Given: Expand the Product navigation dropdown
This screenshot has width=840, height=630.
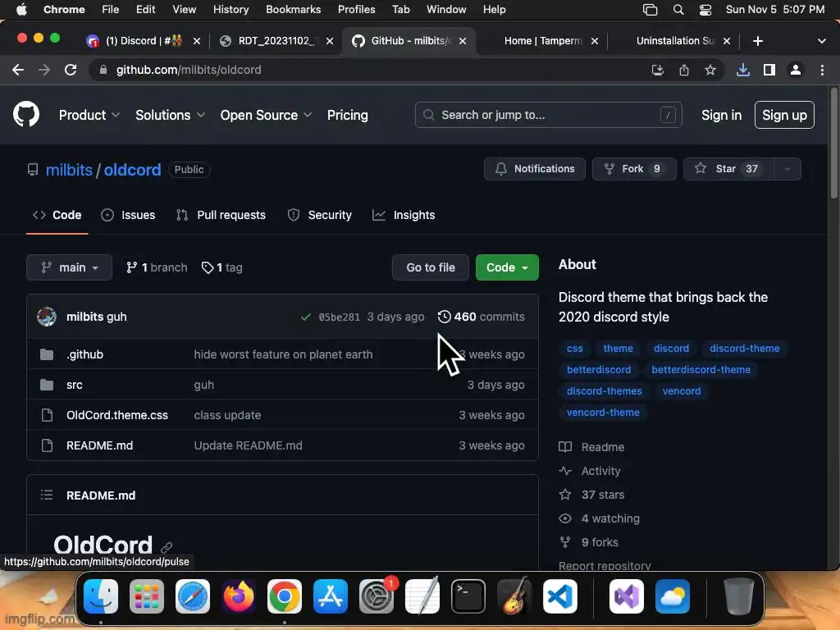Looking at the screenshot, I should (x=89, y=115).
